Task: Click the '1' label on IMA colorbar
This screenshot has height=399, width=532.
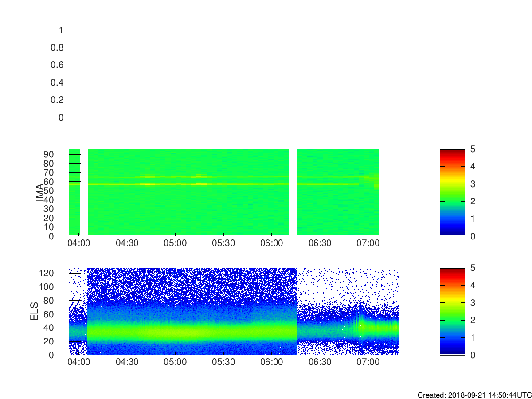Action: [x=473, y=219]
